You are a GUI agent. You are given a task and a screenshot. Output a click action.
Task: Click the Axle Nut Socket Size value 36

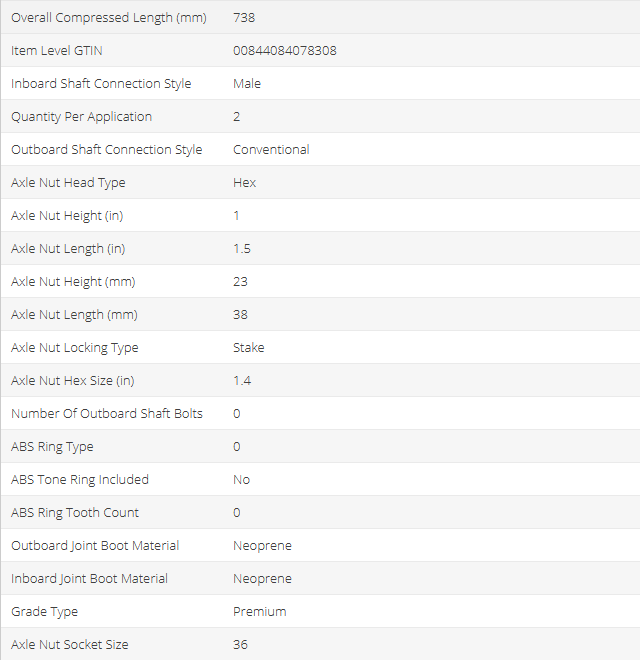tap(240, 644)
